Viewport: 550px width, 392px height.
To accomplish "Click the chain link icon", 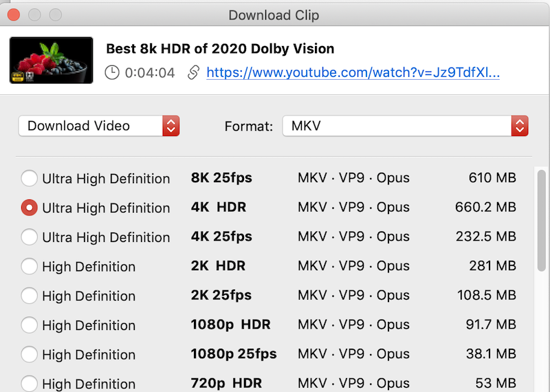I will coord(194,72).
